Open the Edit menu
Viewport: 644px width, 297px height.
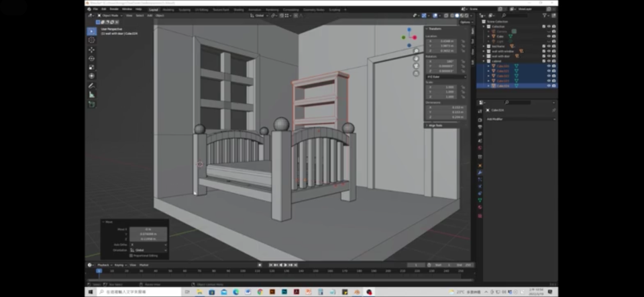[104, 9]
